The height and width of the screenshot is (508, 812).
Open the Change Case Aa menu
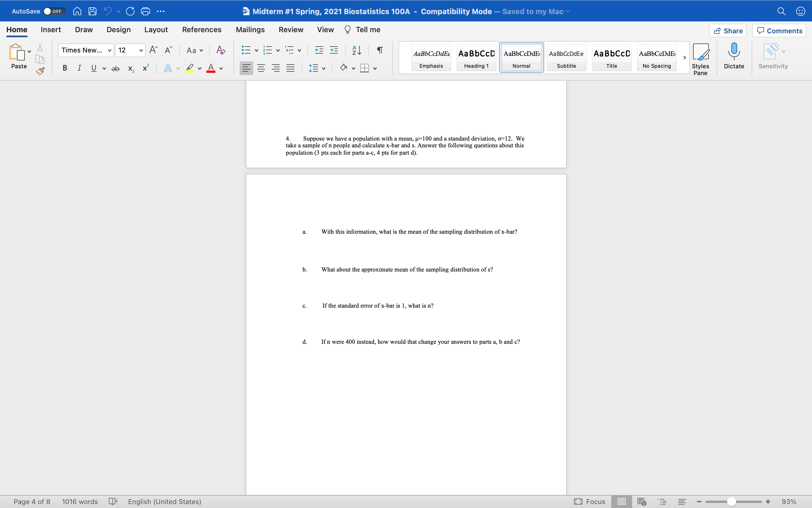click(x=195, y=50)
